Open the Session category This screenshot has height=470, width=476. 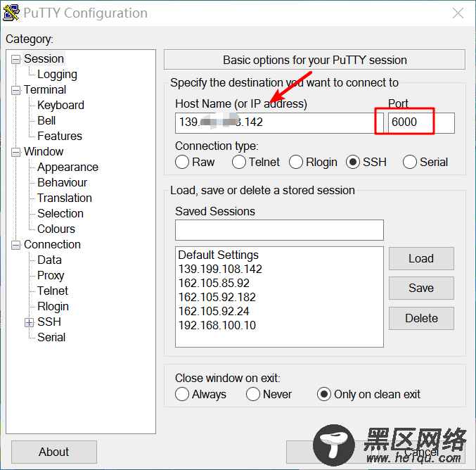(44, 58)
